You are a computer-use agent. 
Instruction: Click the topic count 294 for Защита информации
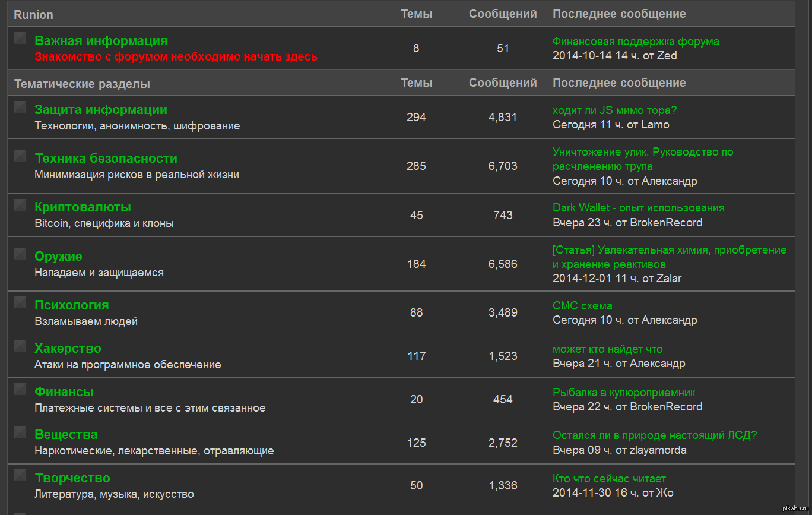416,118
